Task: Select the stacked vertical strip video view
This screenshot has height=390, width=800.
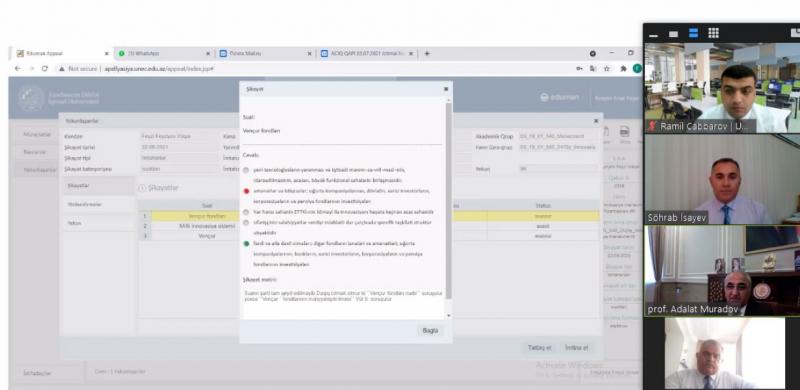Action: [x=693, y=33]
